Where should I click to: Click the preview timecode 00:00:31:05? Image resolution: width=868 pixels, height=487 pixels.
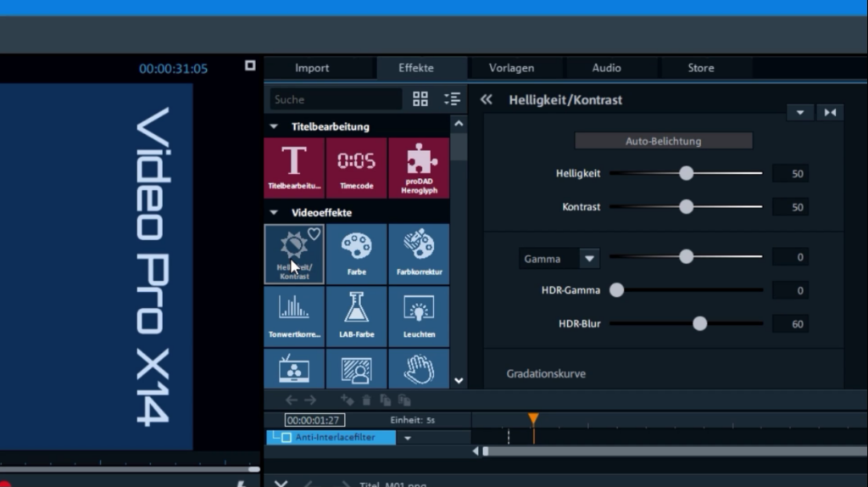pyautogui.click(x=173, y=69)
